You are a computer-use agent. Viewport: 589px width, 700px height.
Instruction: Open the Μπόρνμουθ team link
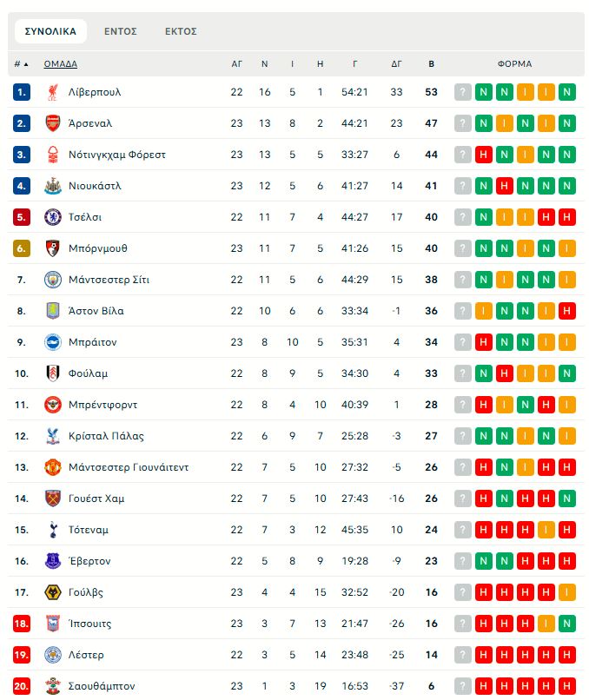coord(98,248)
